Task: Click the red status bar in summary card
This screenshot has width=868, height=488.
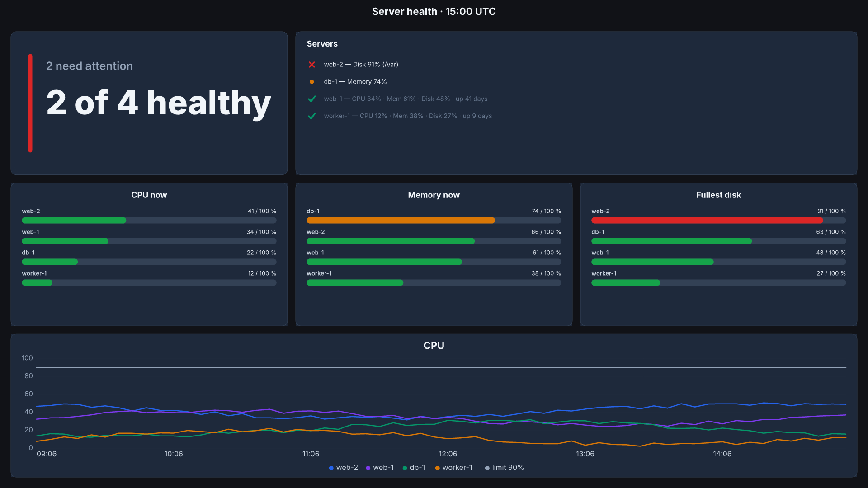Action: coord(30,103)
